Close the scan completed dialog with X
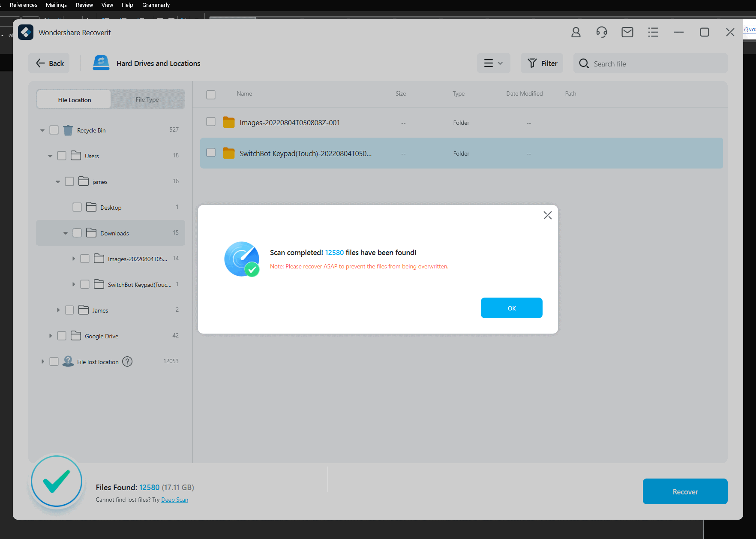Viewport: 756px width, 539px height. tap(547, 215)
